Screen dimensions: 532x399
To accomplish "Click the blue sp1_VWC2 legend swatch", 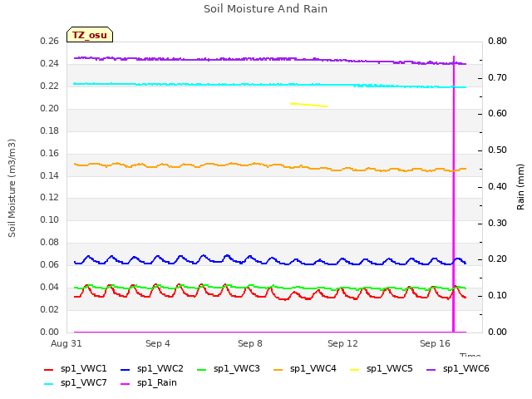I will tap(126, 369).
